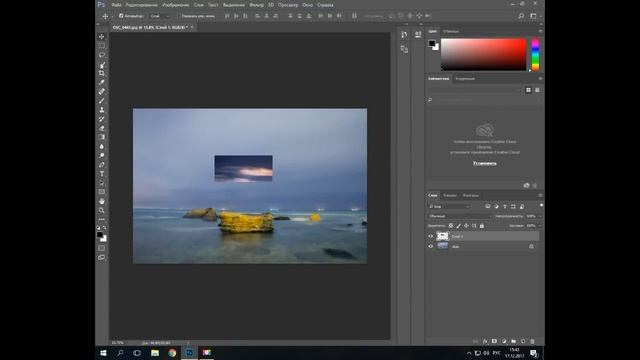Image resolution: width=640 pixels, height=360 pixels.
Task: Select the Hand tool
Action: click(102, 201)
